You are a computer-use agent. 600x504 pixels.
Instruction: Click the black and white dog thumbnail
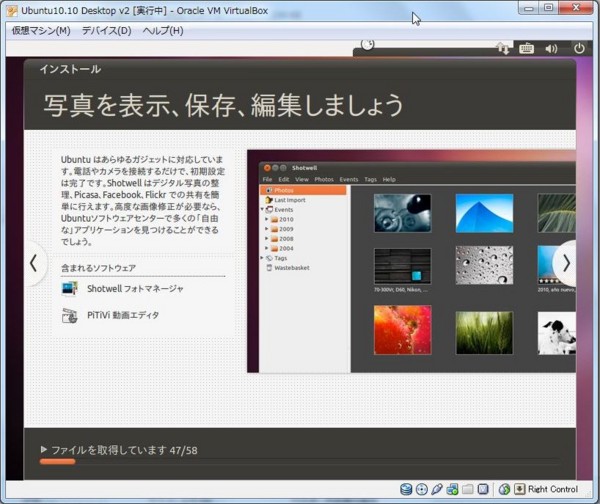(x=556, y=333)
